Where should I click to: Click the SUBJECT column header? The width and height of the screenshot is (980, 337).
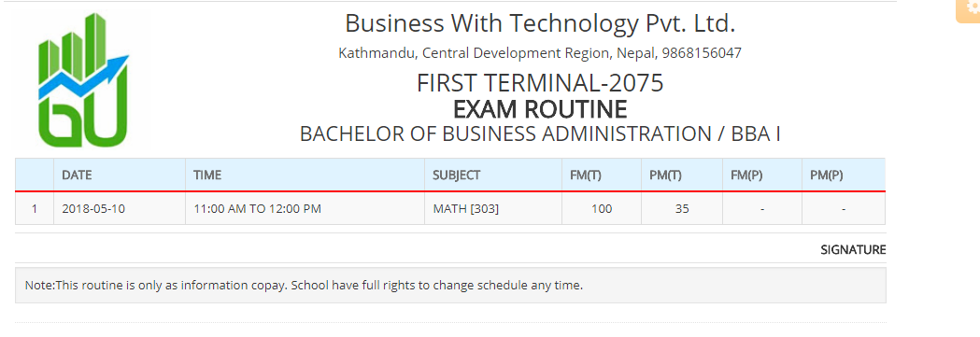[x=456, y=176]
